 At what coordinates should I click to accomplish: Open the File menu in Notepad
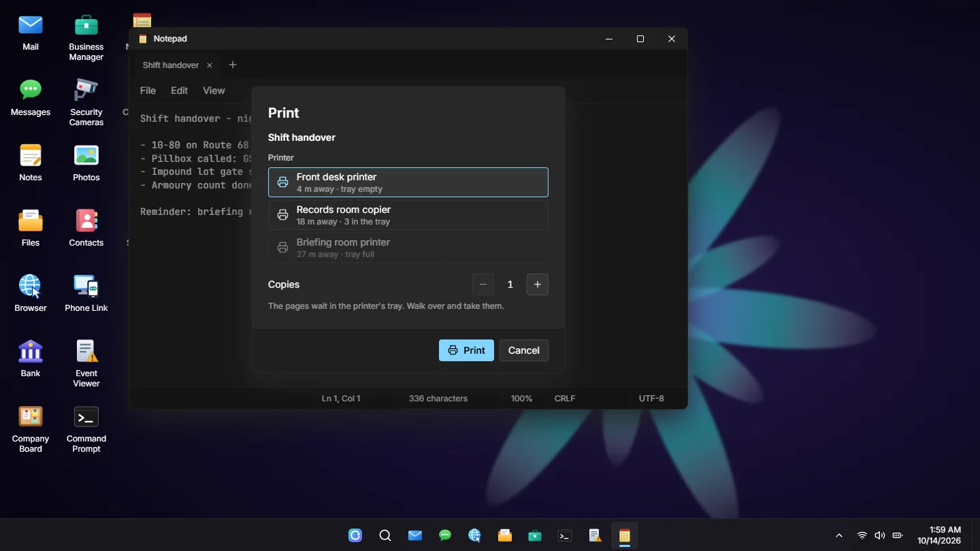click(148, 90)
